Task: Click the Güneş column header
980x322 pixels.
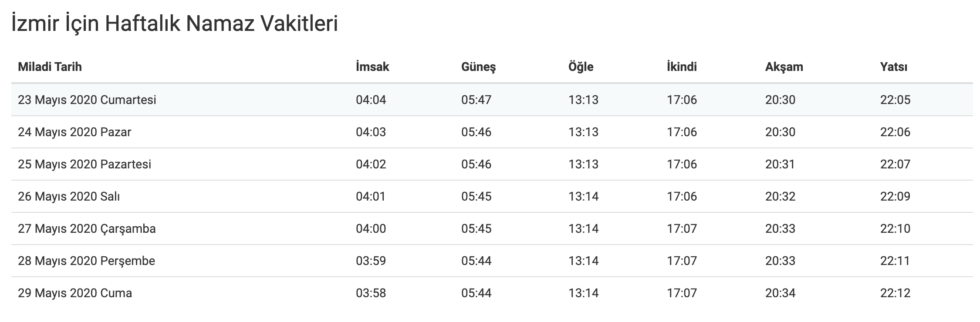Action: coord(478,67)
